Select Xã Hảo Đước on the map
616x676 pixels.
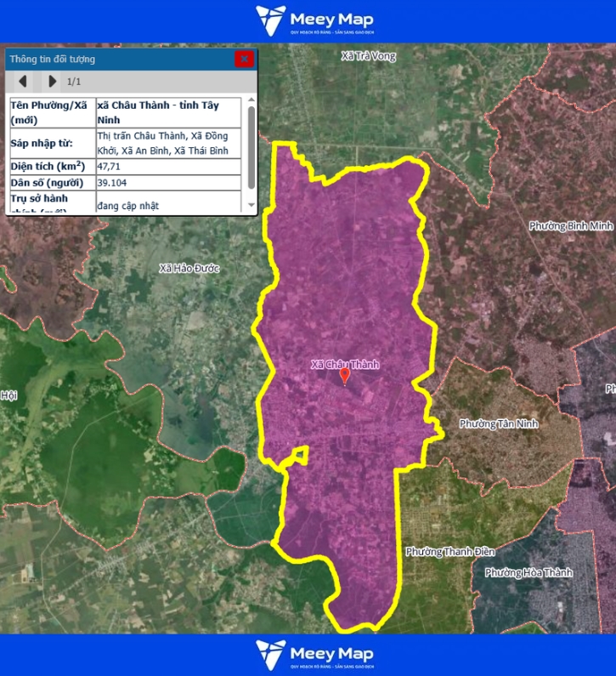(189, 268)
